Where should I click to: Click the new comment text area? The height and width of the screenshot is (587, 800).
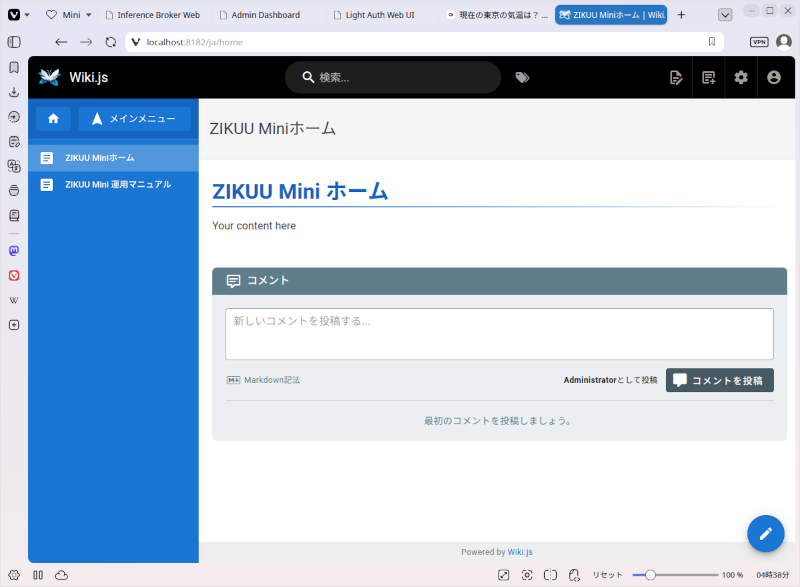pos(499,334)
